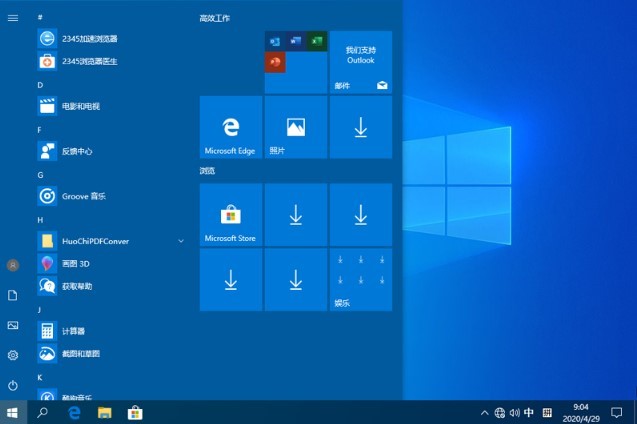Open Settings gear in Start sidebar
Image resolution: width=637 pixels, height=424 pixels.
coord(13,355)
